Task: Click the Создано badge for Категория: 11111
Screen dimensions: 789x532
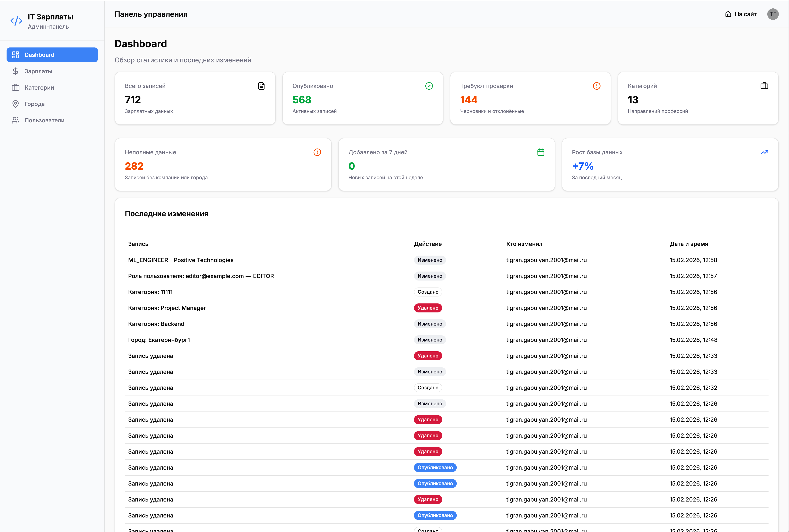Action: click(428, 292)
